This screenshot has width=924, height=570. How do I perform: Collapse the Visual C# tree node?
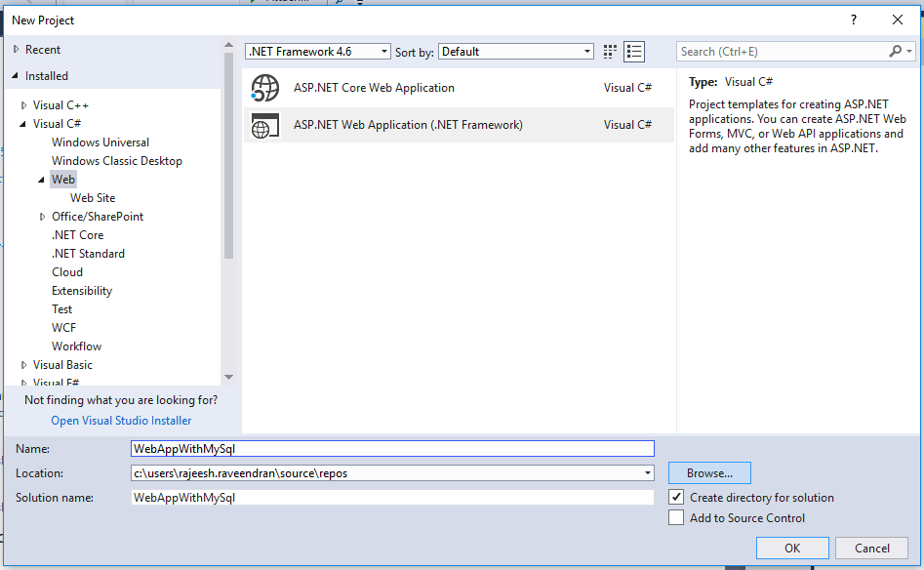point(24,124)
